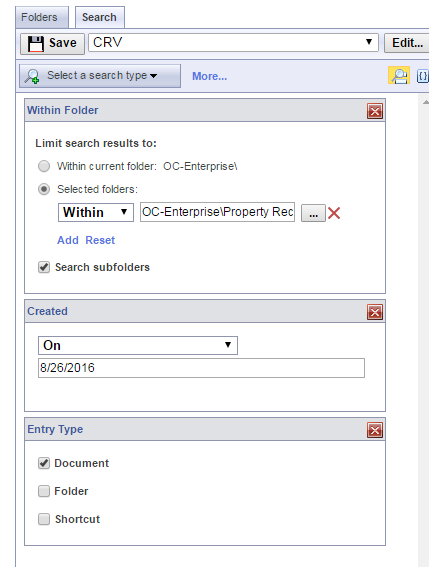Remove the Within Folder criteria panel

(x=375, y=111)
